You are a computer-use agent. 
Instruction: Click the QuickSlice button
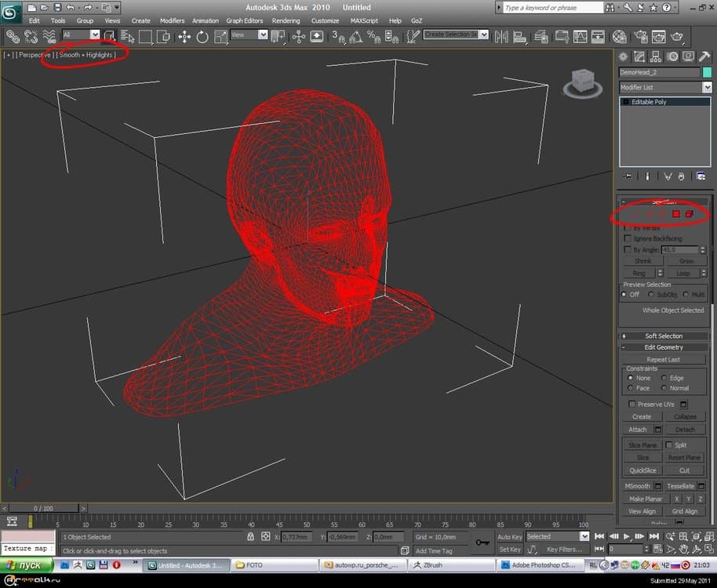point(642,470)
